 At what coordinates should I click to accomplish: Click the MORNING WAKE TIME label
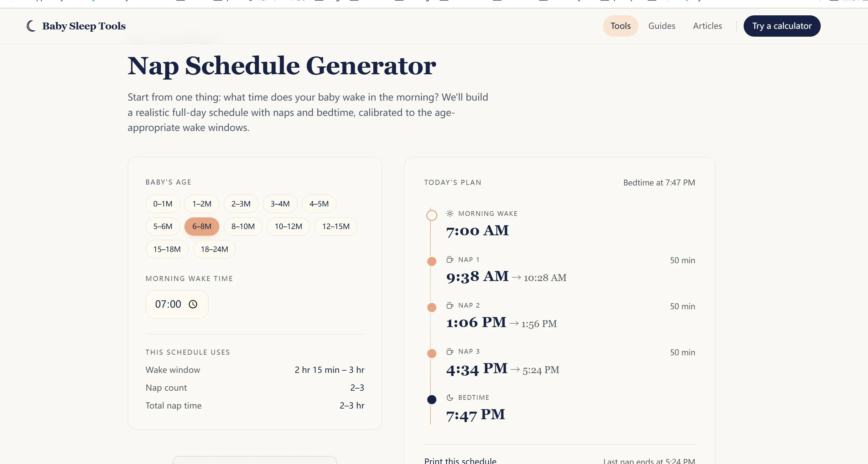pos(190,279)
